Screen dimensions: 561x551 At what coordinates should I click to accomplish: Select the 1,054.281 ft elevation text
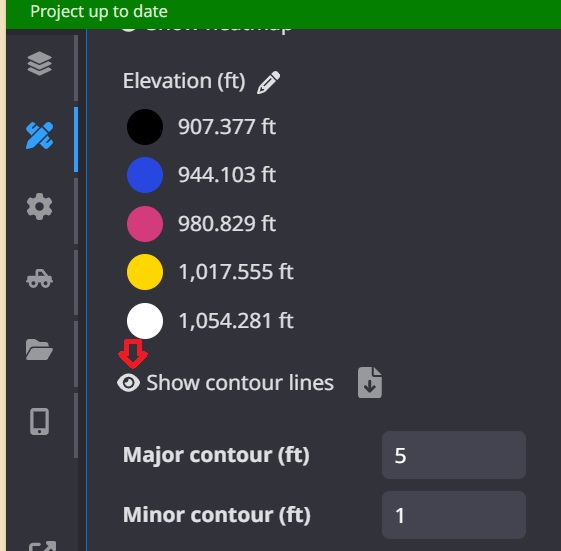pyautogui.click(x=236, y=321)
